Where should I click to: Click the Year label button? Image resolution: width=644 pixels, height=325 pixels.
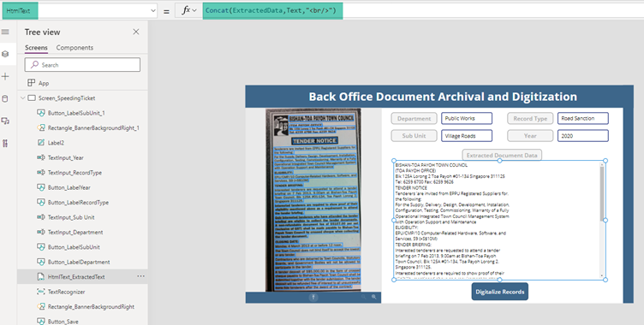click(530, 136)
